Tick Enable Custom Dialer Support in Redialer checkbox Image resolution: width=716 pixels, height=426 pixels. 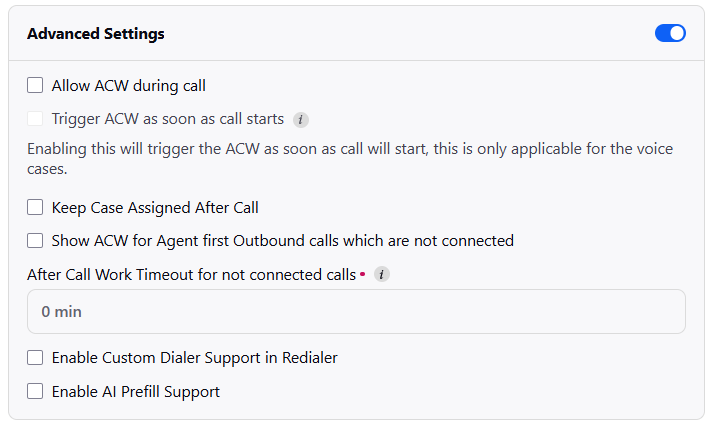35,358
